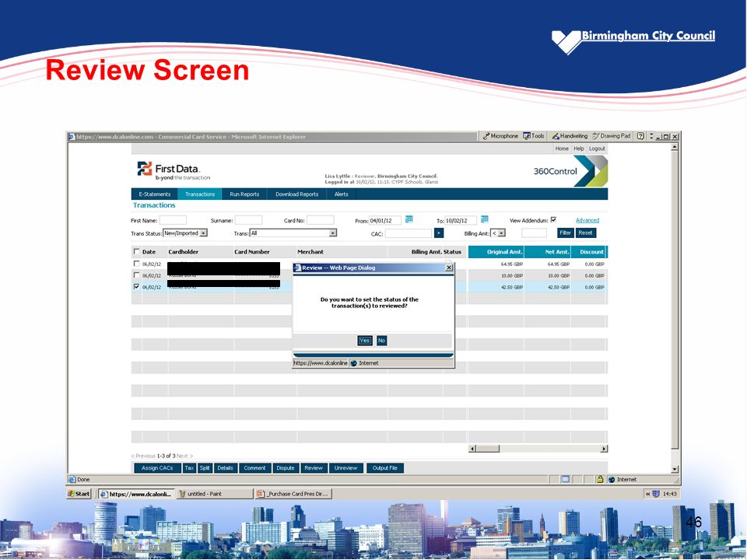Click the Tax button
Image resolution: width=747 pixels, height=560 pixels.
coord(189,468)
